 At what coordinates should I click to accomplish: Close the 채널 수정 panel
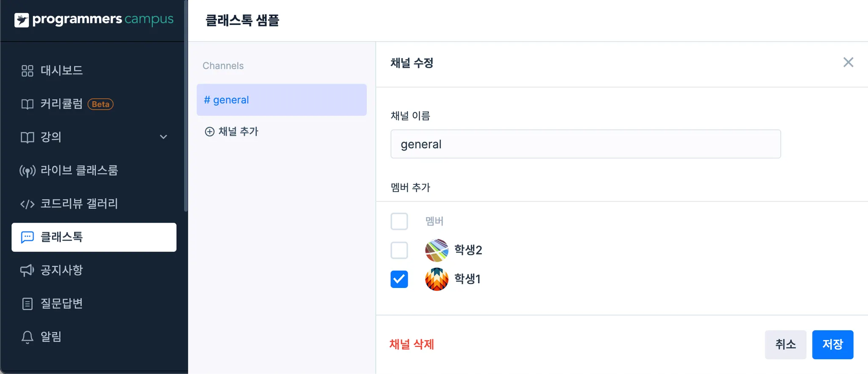click(x=848, y=63)
